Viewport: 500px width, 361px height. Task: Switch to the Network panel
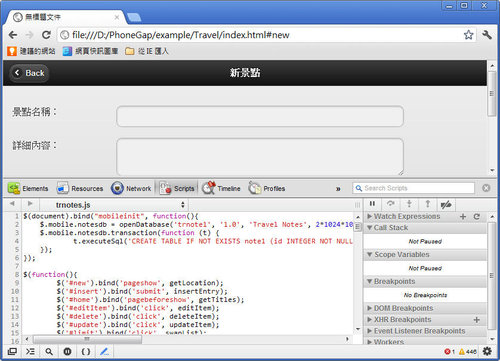pos(131,188)
